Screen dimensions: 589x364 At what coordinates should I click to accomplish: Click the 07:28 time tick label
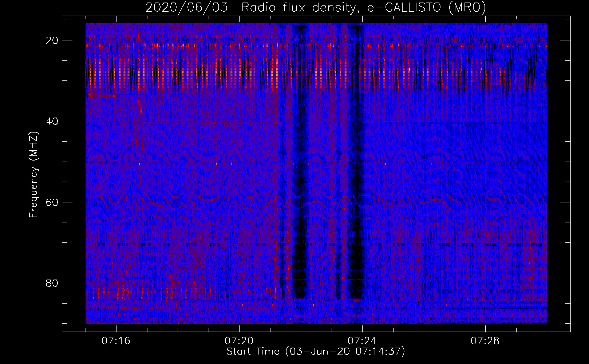[485, 341]
